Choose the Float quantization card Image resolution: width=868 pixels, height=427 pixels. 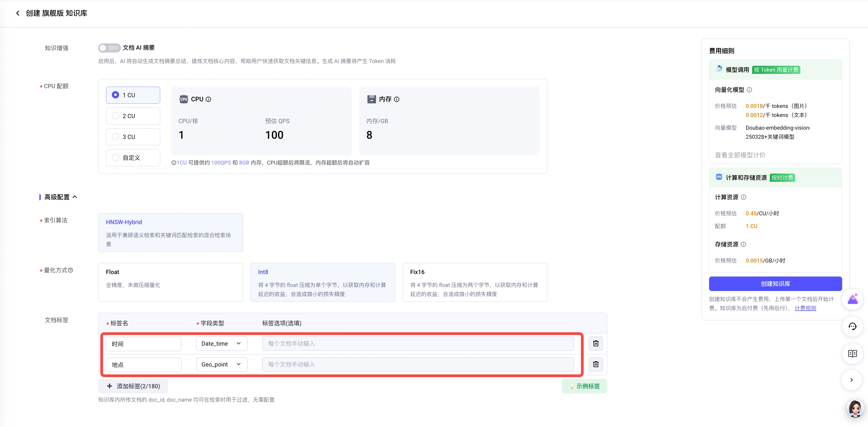170,282
